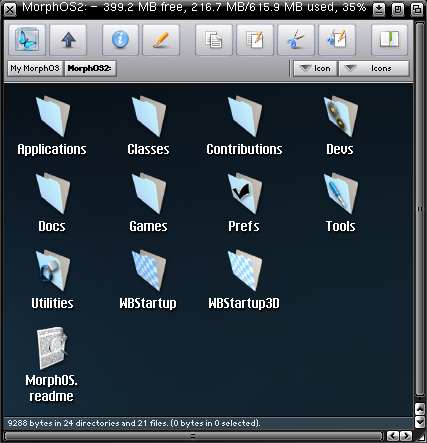Click the scissors-and-page toolbar icon
Image resolution: width=427 pixels, height=443 pixels.
(x=337, y=40)
